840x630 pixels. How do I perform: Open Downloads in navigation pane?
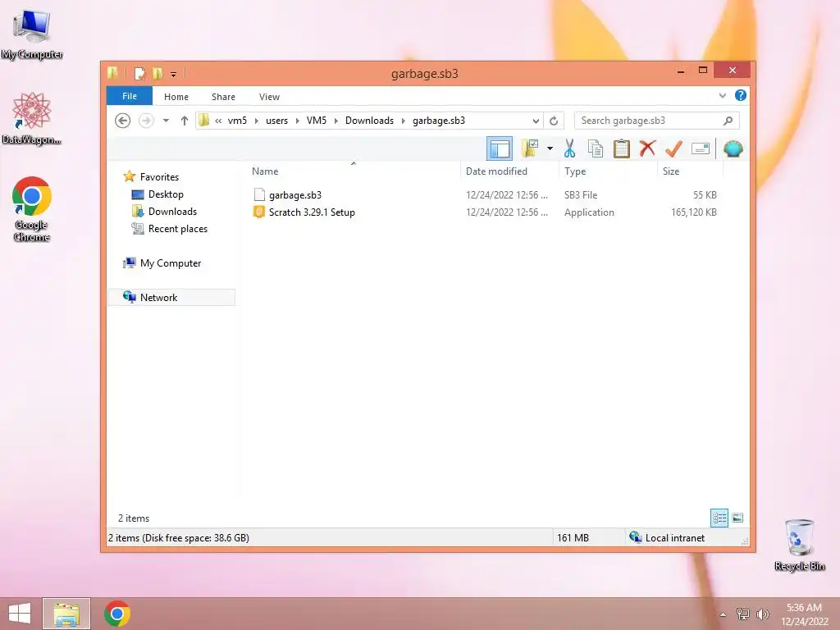tap(172, 212)
